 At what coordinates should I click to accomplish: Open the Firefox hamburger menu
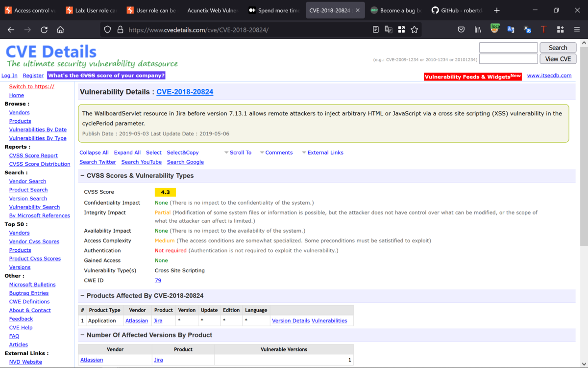tap(577, 29)
